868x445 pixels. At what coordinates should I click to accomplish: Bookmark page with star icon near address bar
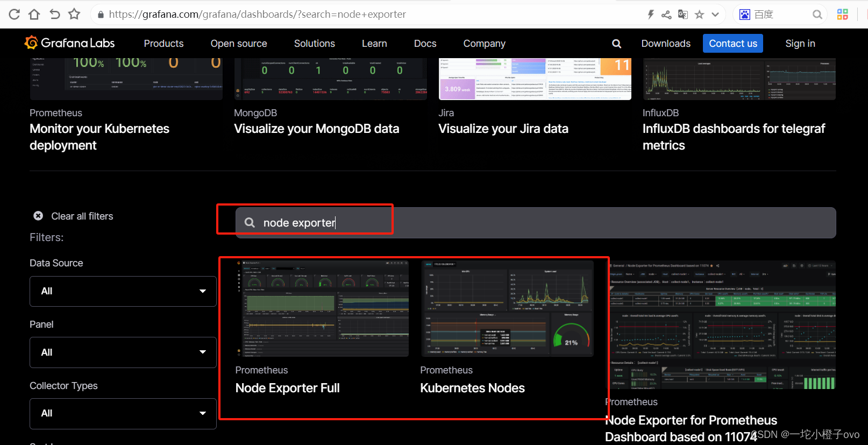(x=74, y=15)
